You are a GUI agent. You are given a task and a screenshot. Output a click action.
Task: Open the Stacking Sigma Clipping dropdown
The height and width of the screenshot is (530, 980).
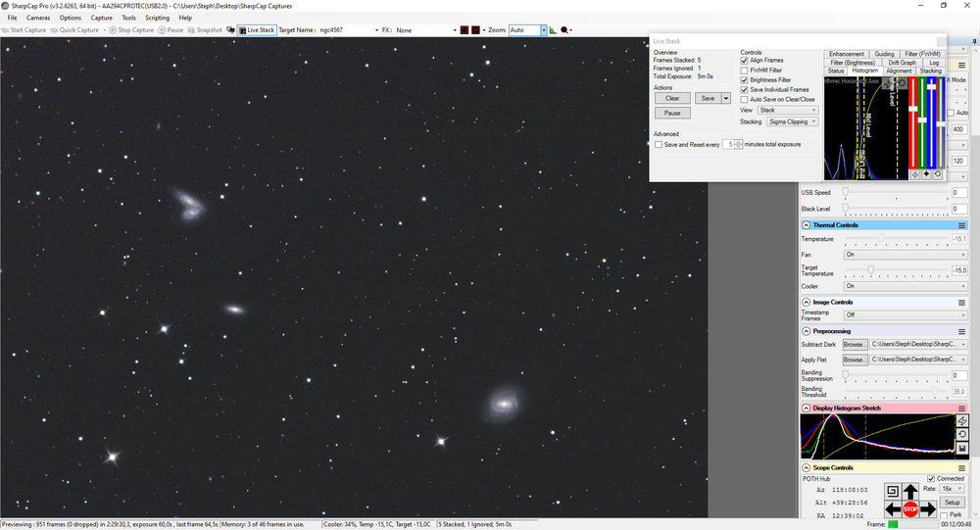point(793,121)
